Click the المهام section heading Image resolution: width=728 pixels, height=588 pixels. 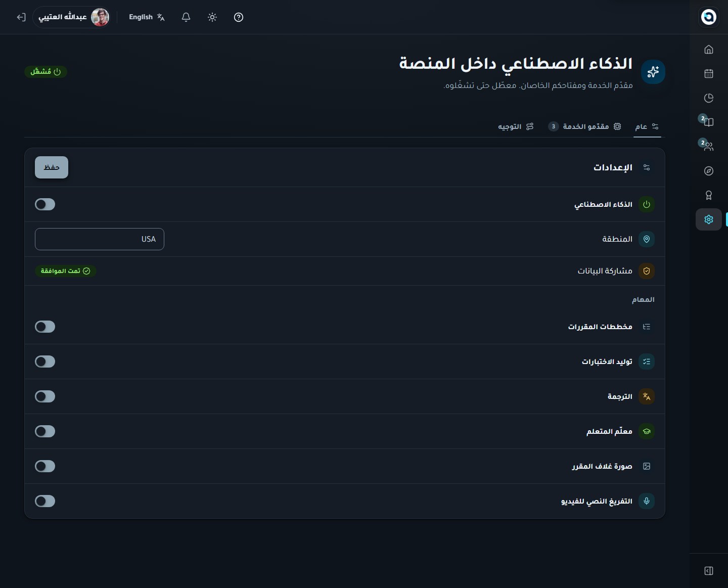[643, 300]
